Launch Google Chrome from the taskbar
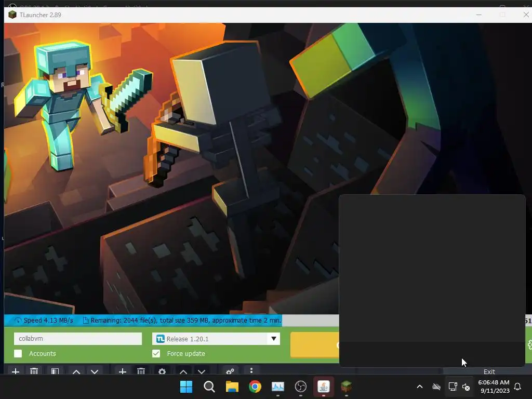Screen dimensions: 532x399 (x=255, y=387)
